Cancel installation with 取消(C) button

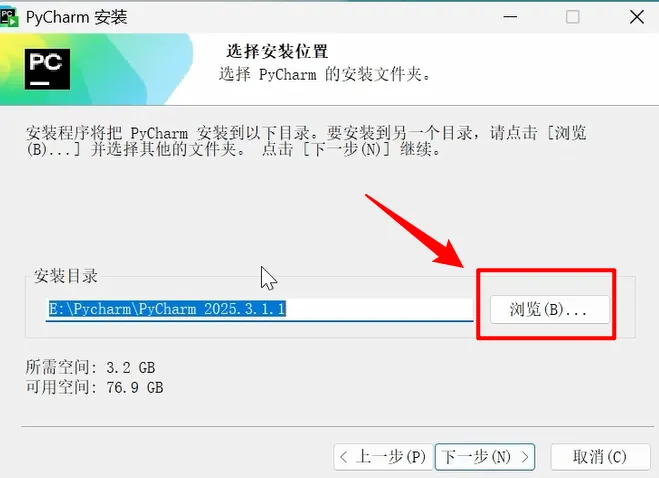coord(600,457)
